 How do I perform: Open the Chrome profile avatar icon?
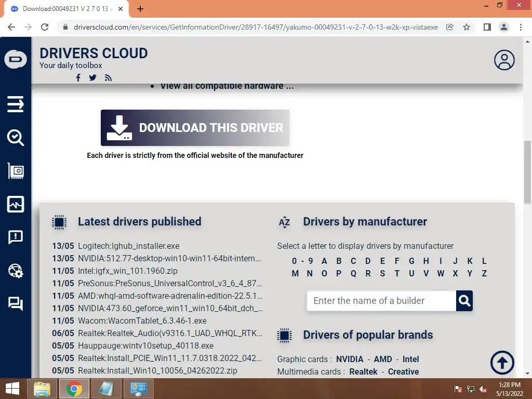click(504, 27)
